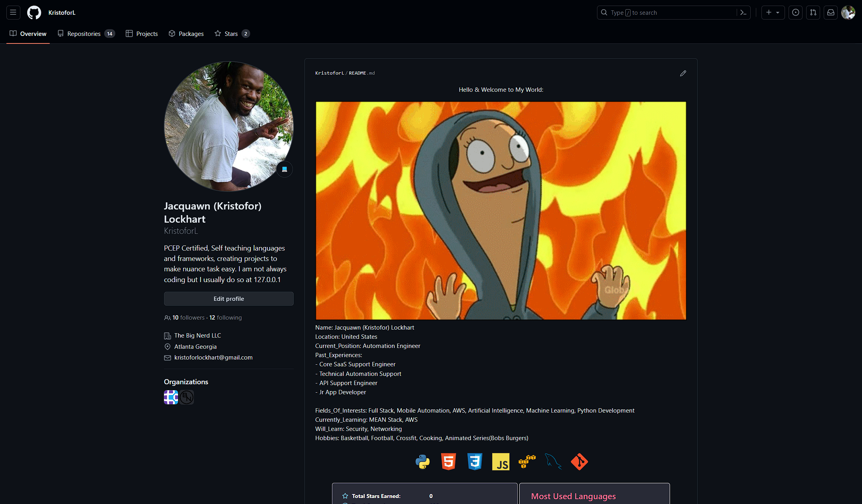Click the Most Used Languages card
Image resolution: width=862 pixels, height=504 pixels.
click(595, 494)
